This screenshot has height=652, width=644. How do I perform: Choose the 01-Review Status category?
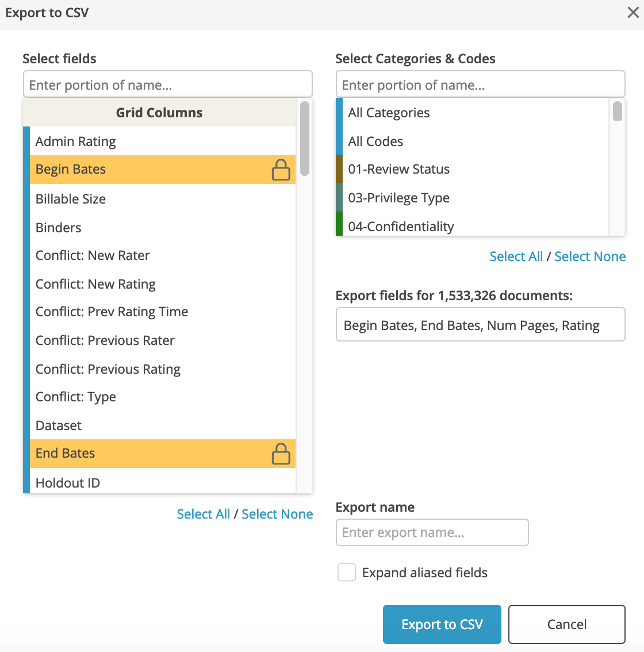pyautogui.click(x=472, y=169)
